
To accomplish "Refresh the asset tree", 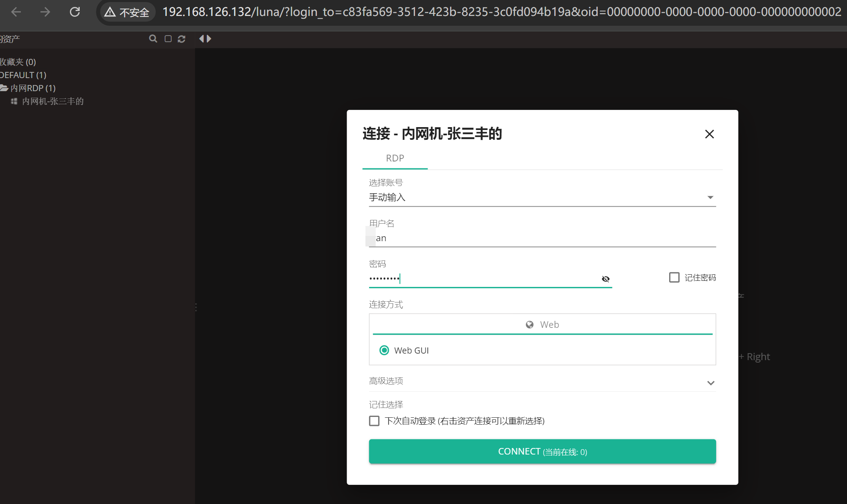I will (x=181, y=39).
